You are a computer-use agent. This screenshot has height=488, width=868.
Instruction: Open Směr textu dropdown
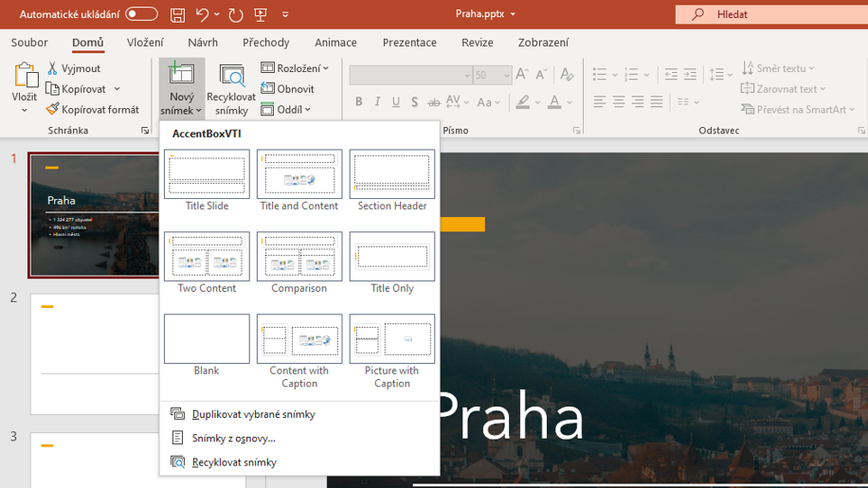[778, 68]
